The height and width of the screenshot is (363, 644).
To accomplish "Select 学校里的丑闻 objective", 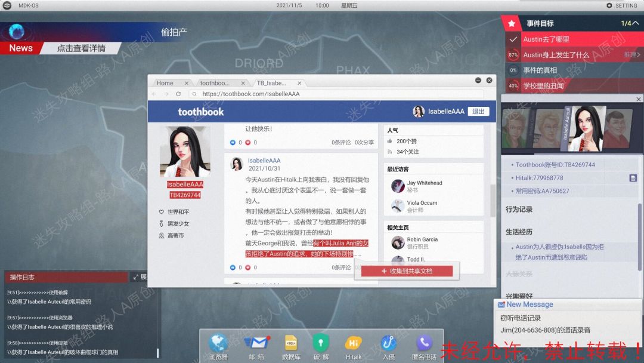I will 575,86.
